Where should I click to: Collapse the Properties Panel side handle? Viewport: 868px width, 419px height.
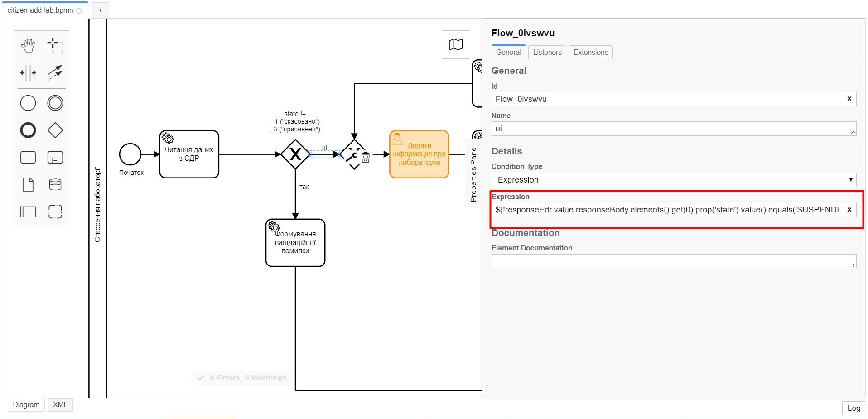473,173
